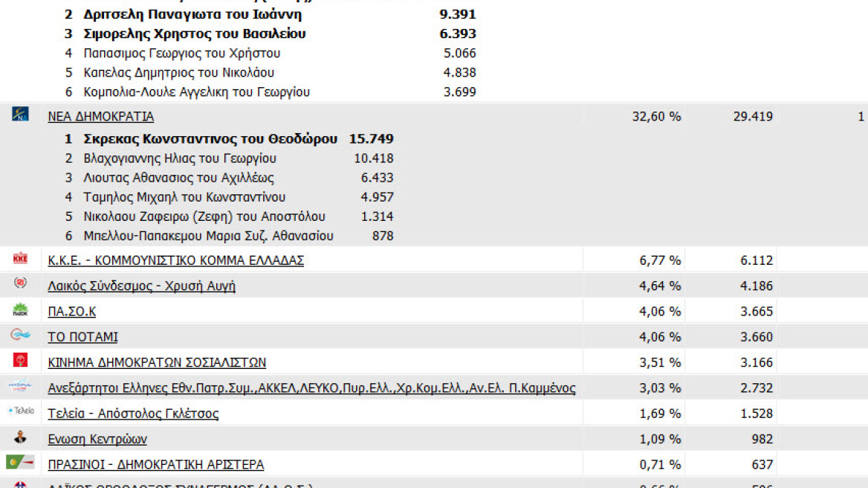Click the KKE party logo icon
This screenshot has height=488, width=868.
click(21, 259)
